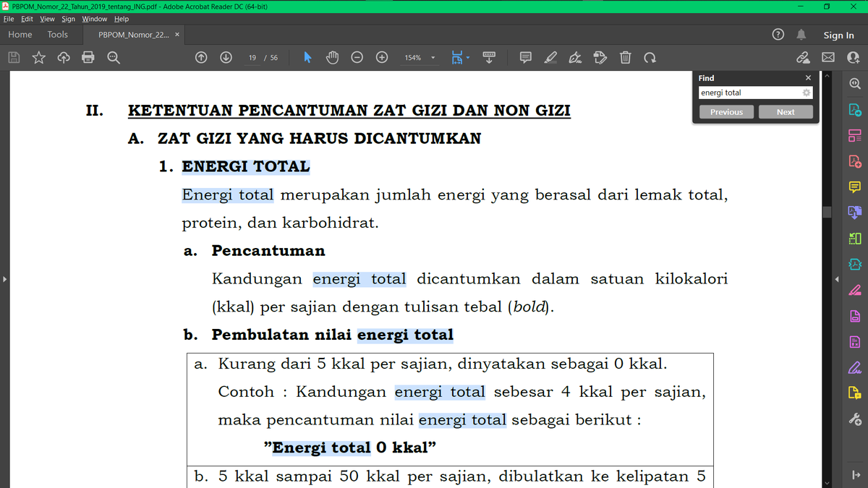This screenshot has width=868, height=488.
Task: Open Find options gear dropdown
Action: [x=807, y=93]
